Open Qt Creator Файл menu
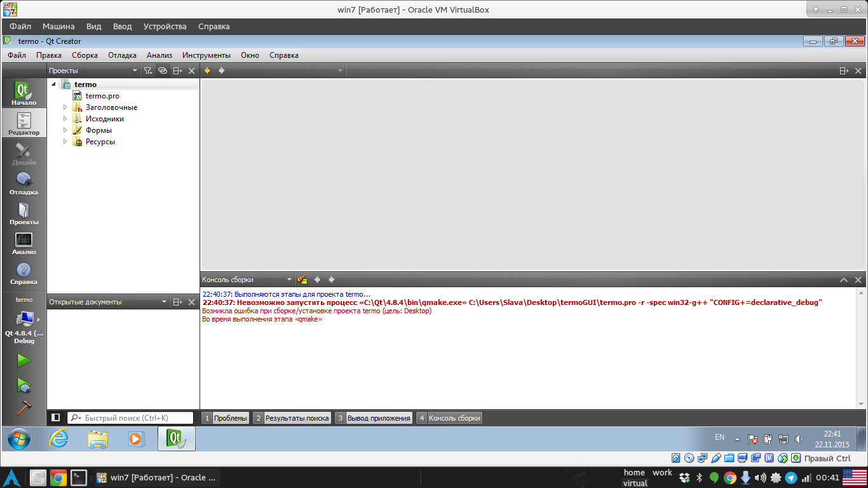The image size is (868, 488). 17,55
